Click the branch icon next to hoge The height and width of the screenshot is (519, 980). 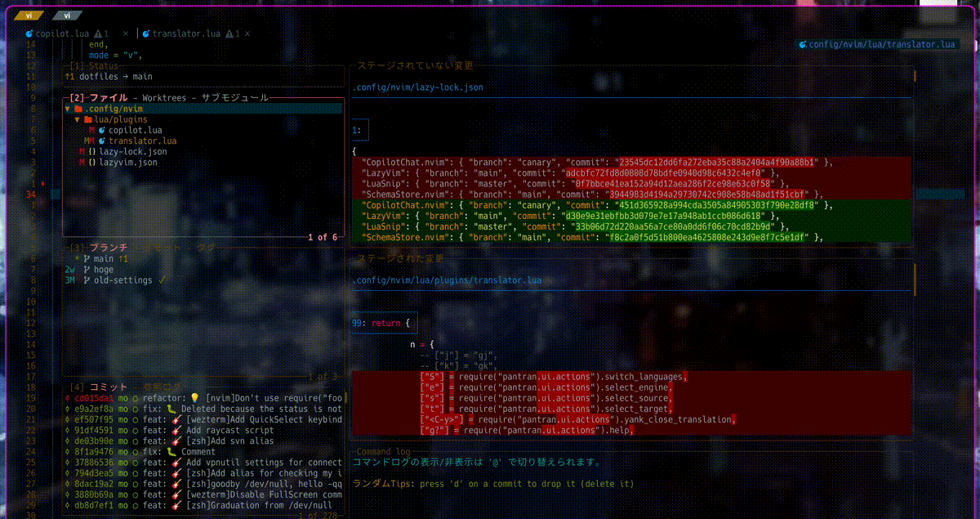pos(86,270)
